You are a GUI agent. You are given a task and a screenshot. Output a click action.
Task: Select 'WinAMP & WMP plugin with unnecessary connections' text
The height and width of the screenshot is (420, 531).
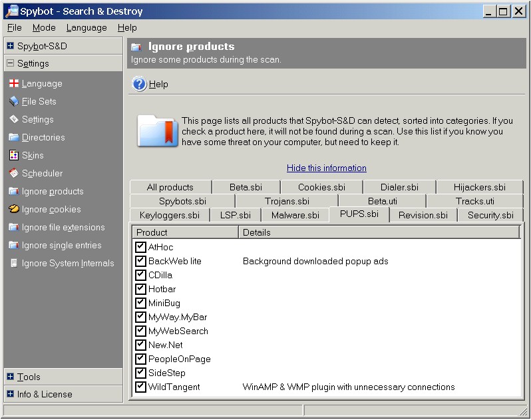349,387
